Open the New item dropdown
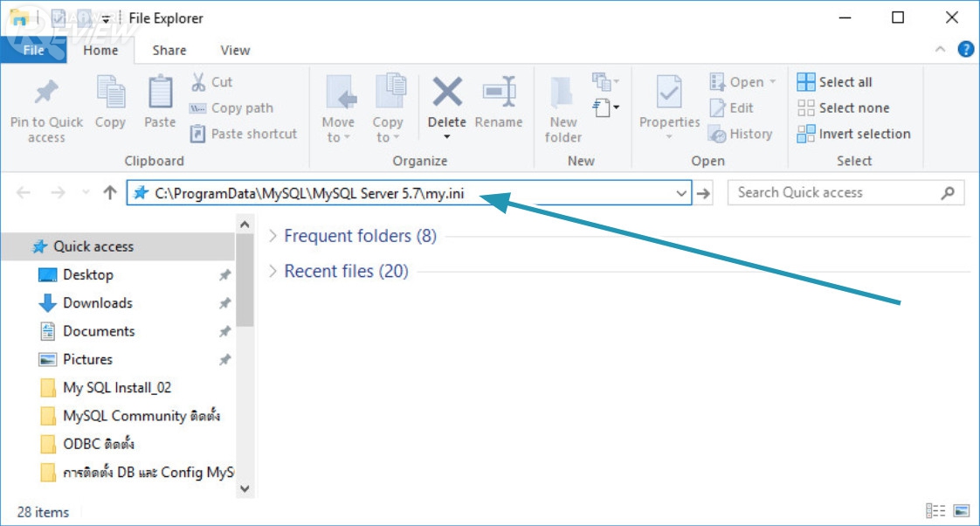The width and height of the screenshot is (980, 526). click(605, 82)
